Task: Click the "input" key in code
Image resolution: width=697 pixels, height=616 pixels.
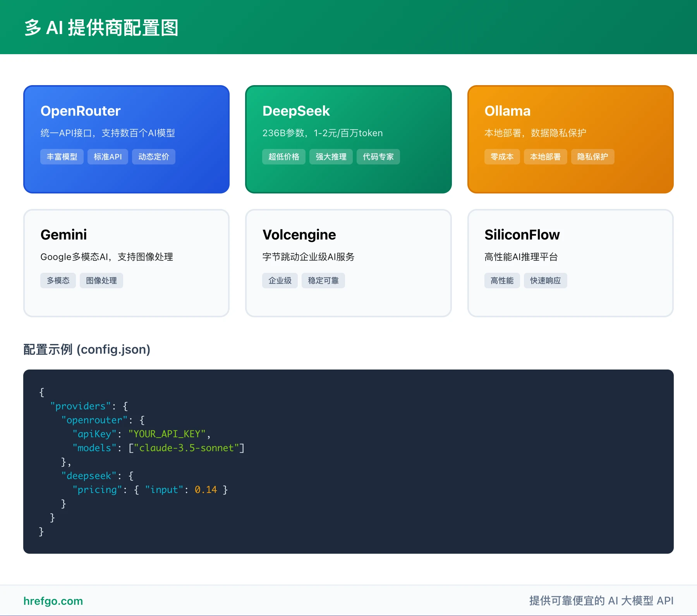Action: [x=164, y=490]
